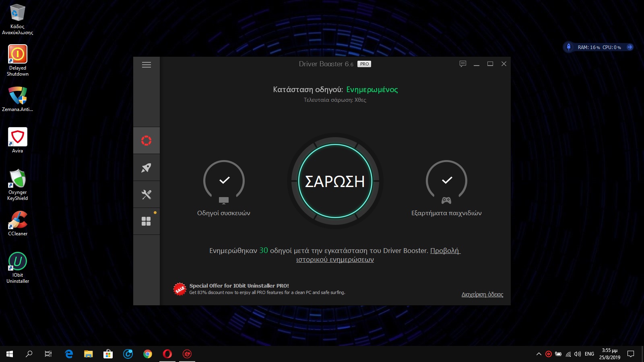Expand the hidden system tray icons chevron
The width and height of the screenshot is (644, 362).
pos(539,354)
